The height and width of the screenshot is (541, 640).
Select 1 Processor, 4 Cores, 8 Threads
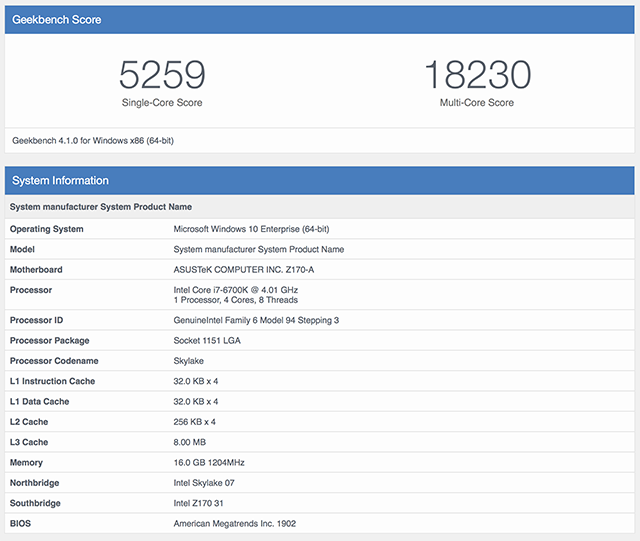(x=236, y=300)
